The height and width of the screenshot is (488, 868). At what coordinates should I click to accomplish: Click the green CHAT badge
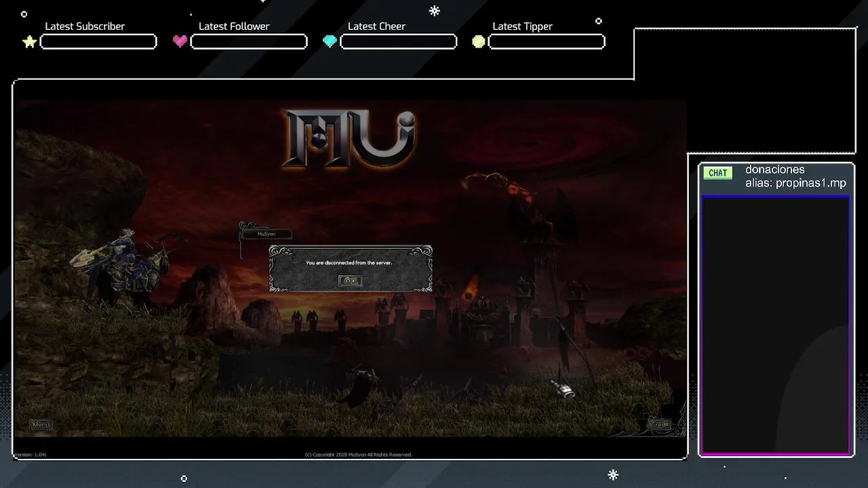[718, 173]
